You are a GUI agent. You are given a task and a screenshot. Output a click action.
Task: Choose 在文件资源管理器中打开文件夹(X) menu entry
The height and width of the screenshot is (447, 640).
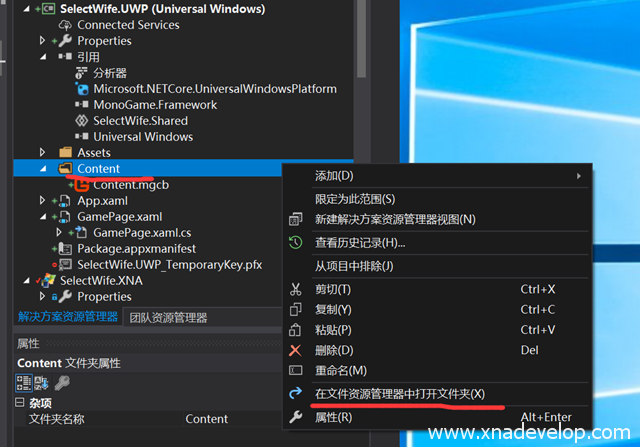pos(400,394)
